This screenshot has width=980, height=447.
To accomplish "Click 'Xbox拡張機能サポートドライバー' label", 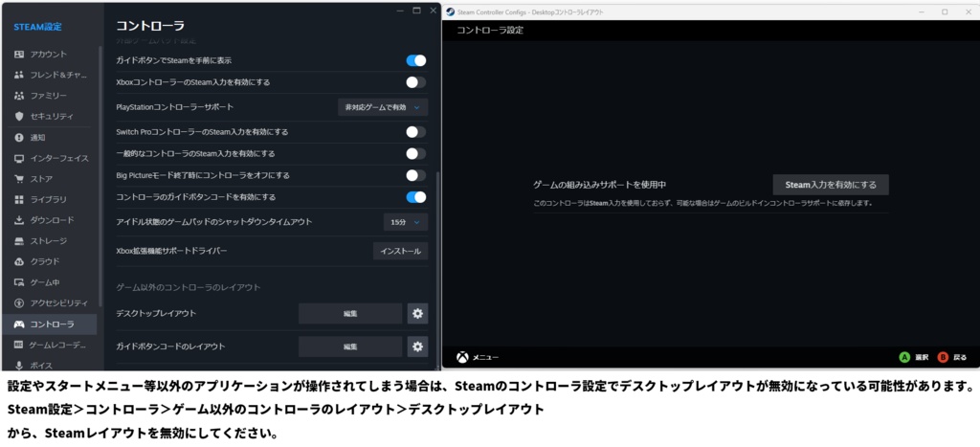I will point(171,251).
